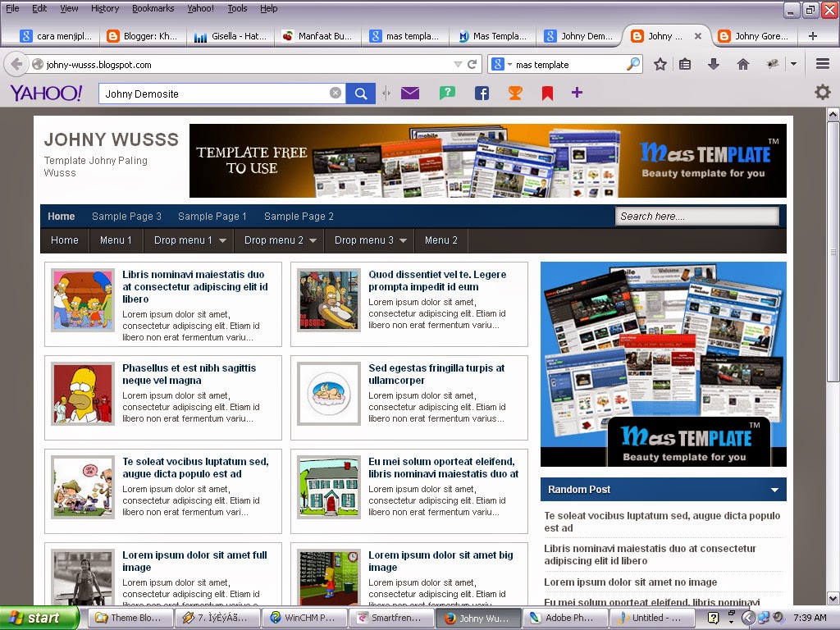Image resolution: width=840 pixels, height=630 pixels.
Task: Open a new tab with the plus button
Action: [x=813, y=36]
